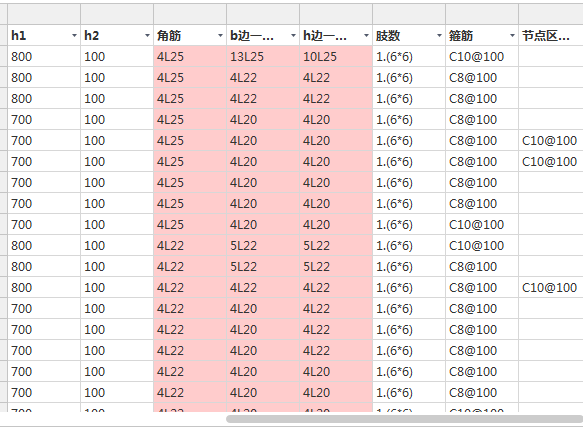The image size is (583, 427).
Task: Select the 4L25 cell in the 13L25 row
Action: click(x=190, y=57)
